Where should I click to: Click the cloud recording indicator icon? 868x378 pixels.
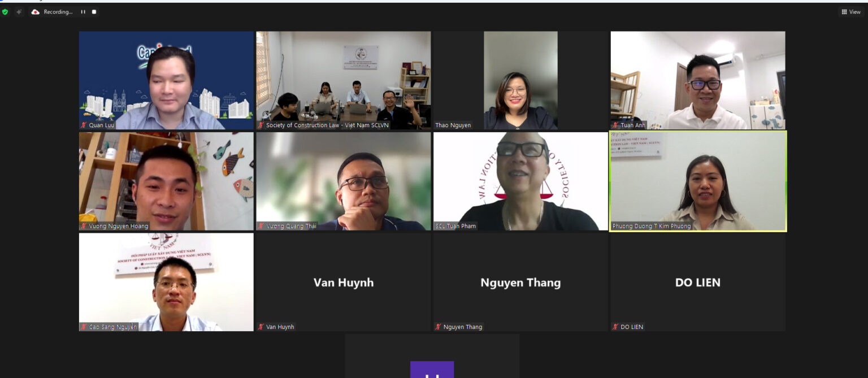pos(36,12)
